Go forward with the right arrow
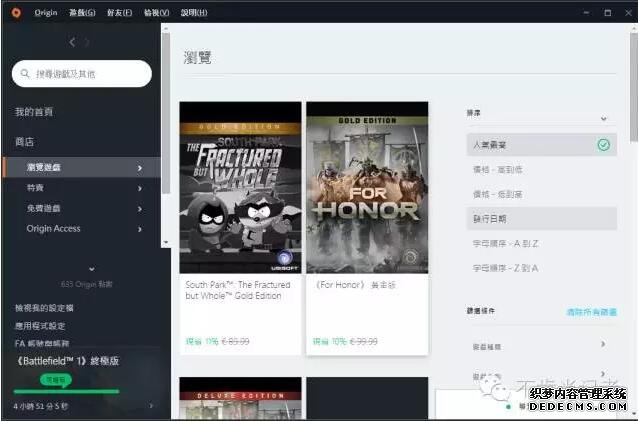The image size is (638, 421). click(87, 42)
